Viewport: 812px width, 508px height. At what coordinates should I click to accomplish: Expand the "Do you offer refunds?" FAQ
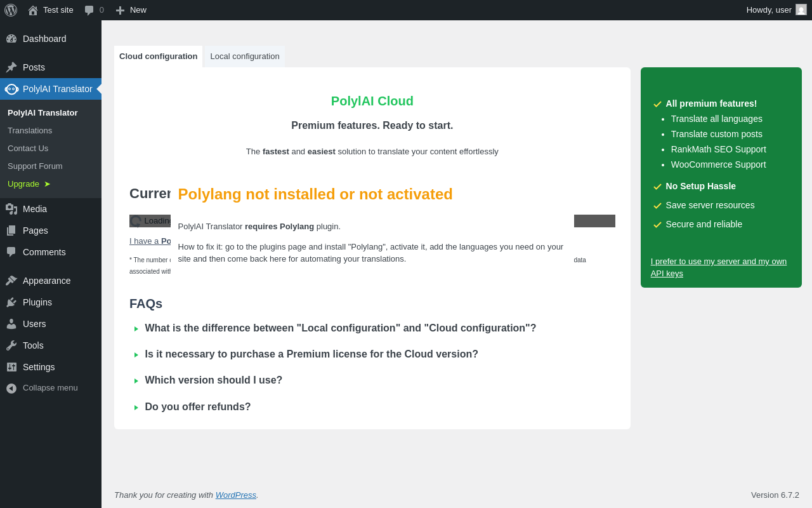tap(197, 407)
